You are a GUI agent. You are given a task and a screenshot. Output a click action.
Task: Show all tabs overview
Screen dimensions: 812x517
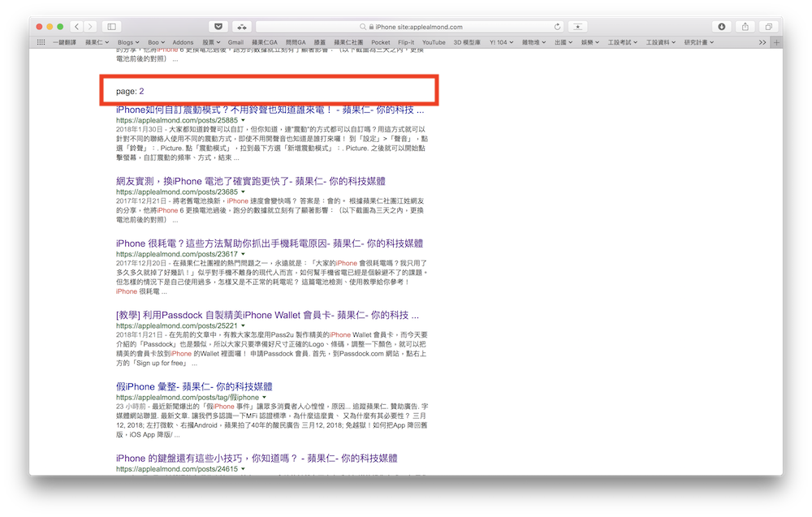click(x=768, y=27)
